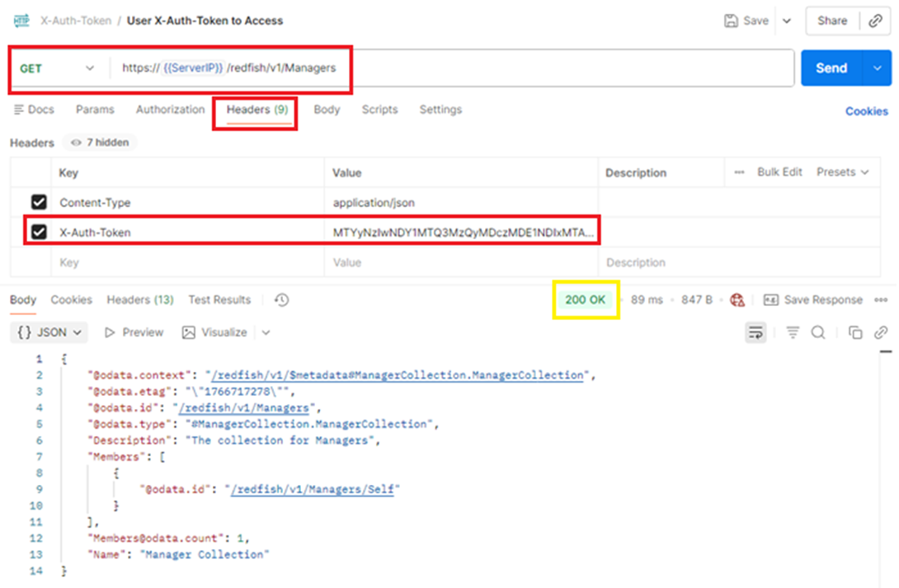Open the GET method dropdown
Screen dimensions: 899x588
[x=57, y=68]
